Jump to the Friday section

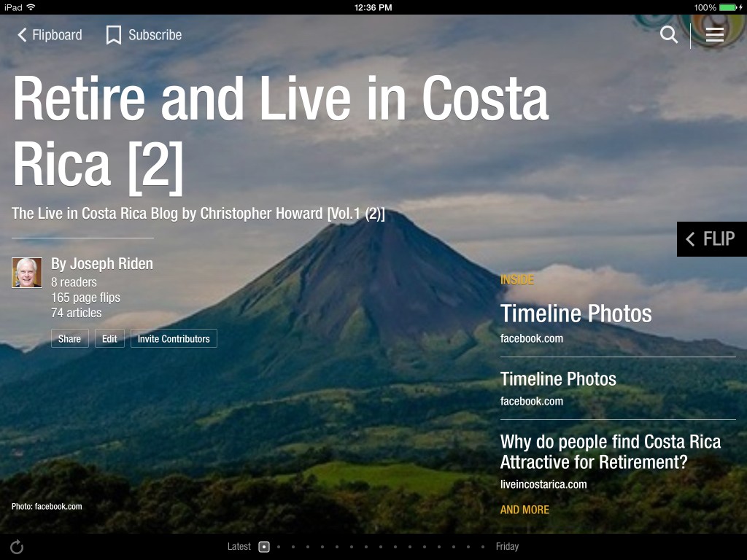point(507,545)
